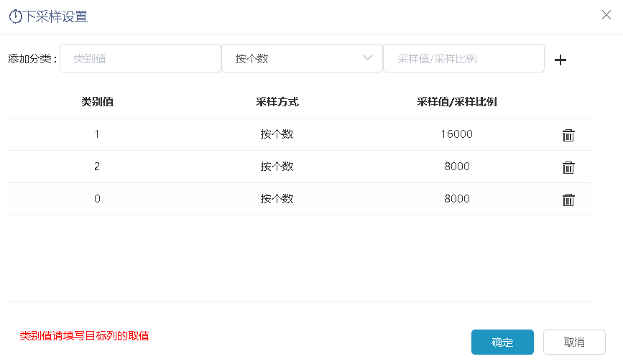
Task: Click into the 采样值/采样比例 input field
Action: (463, 58)
